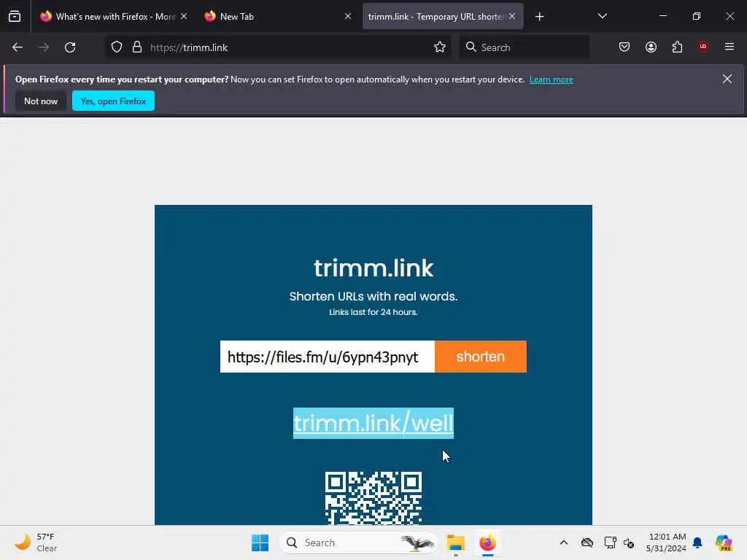Open tracking protection shield icon
This screenshot has width=747, height=560.
(x=117, y=47)
